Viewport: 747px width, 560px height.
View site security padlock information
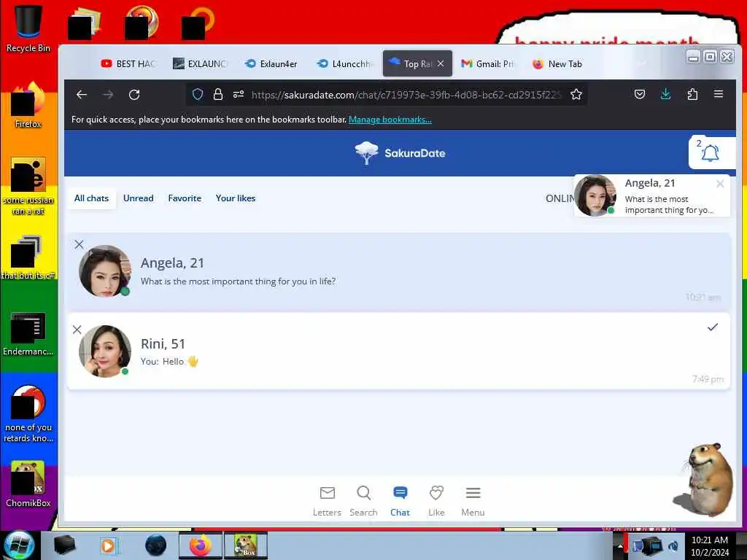pos(218,94)
